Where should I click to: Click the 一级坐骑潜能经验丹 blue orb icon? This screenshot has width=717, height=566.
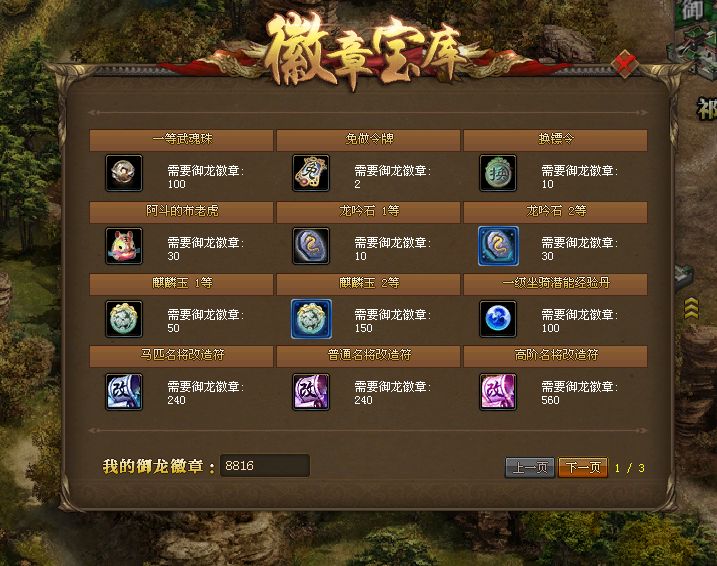pos(498,319)
